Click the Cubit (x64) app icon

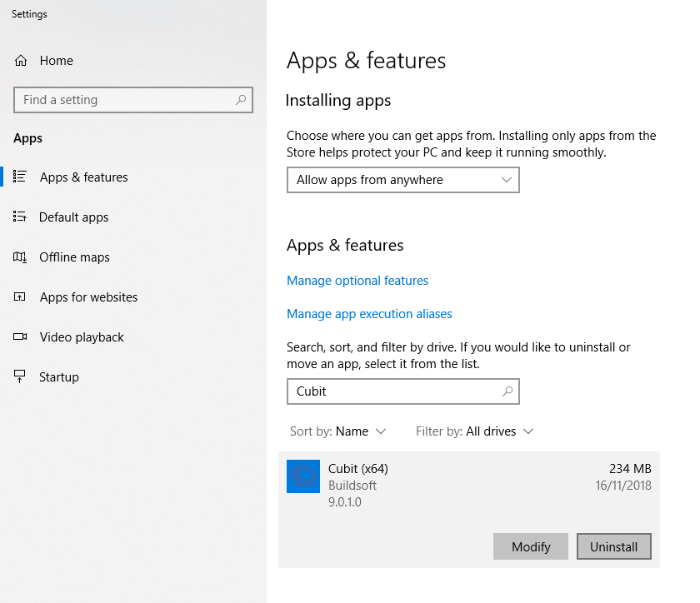tap(303, 476)
